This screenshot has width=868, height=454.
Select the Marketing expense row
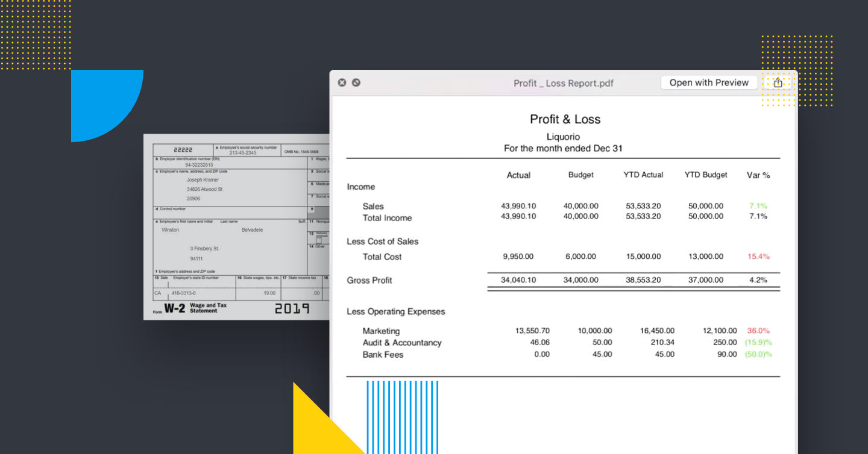coord(380,331)
